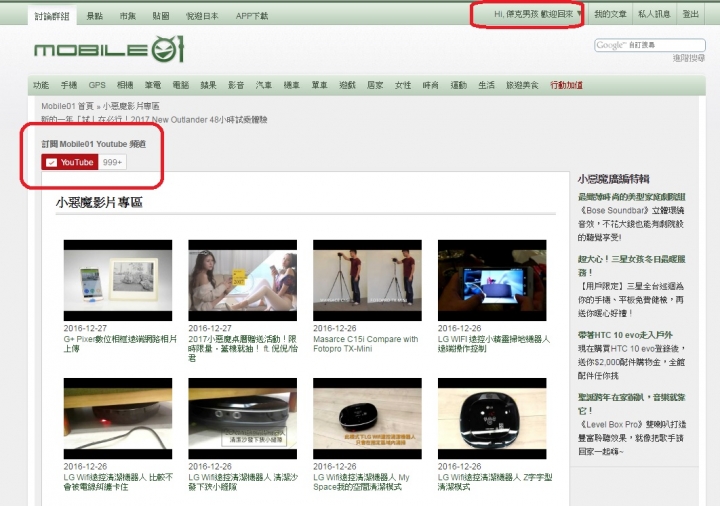This screenshot has height=506, width=720.
Task: Open the APP下載 top menu item
Action: tap(252, 16)
